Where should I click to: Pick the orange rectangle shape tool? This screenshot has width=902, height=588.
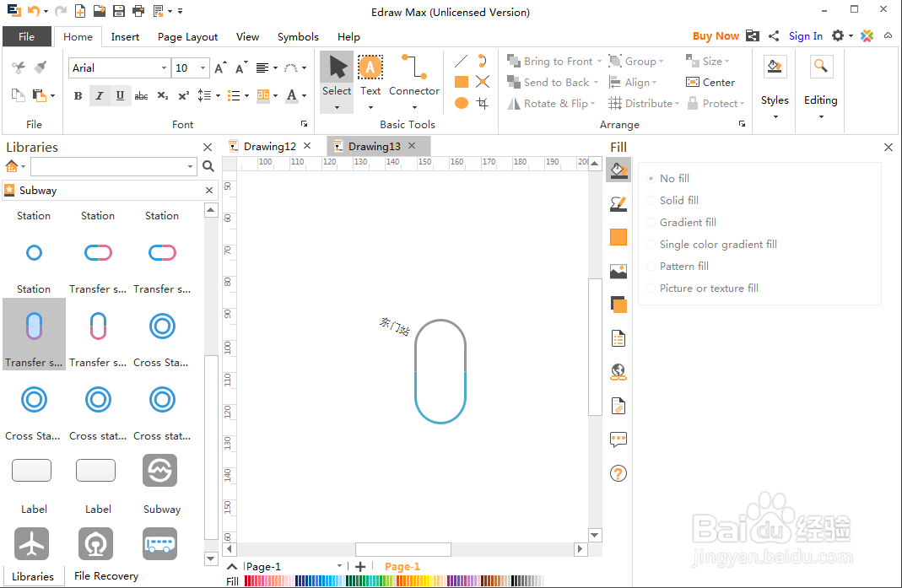pos(462,82)
